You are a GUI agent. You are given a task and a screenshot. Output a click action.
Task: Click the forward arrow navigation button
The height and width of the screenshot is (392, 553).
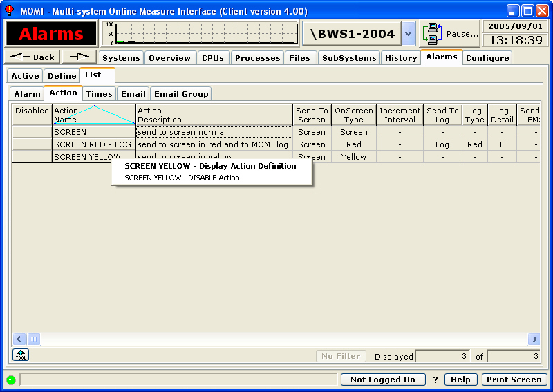pos(80,57)
